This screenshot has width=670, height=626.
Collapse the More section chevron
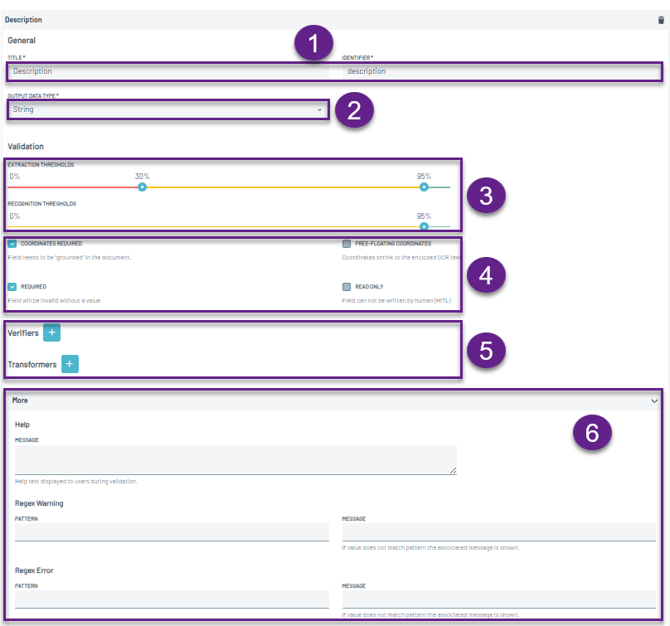coord(654,400)
